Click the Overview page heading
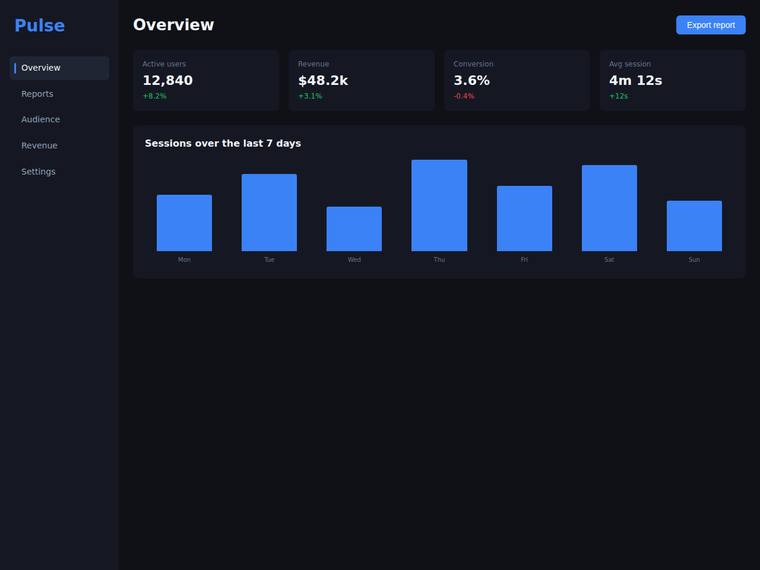760x570 pixels. click(x=174, y=25)
